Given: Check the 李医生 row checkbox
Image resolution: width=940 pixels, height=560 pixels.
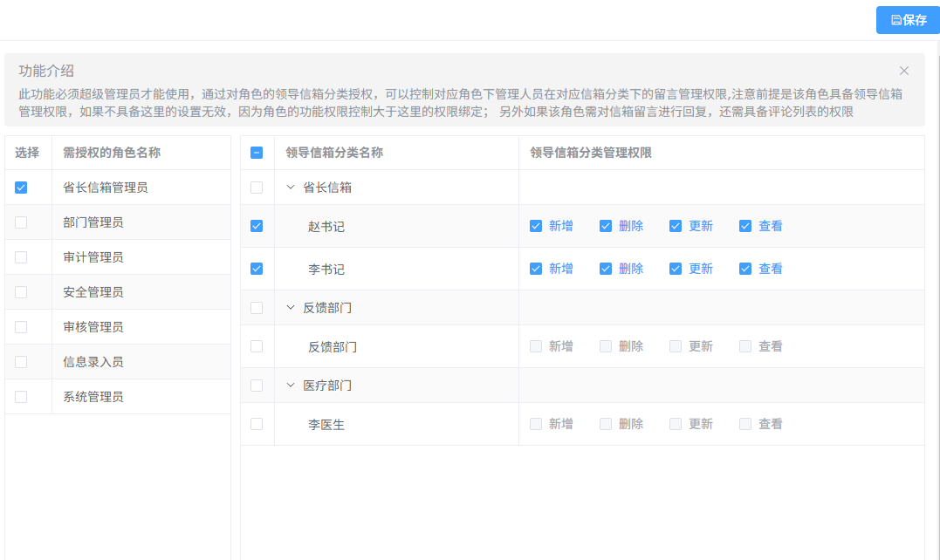Looking at the screenshot, I should pos(257,424).
